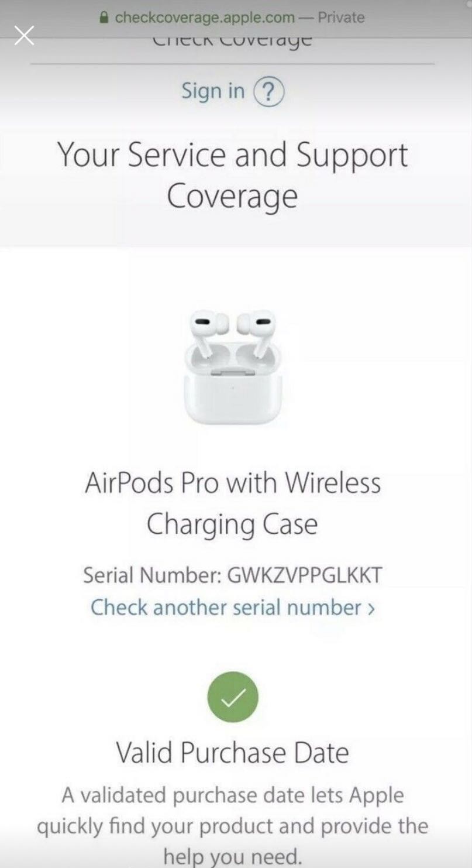Tap the left AirPod earbud in the picture

(205, 331)
